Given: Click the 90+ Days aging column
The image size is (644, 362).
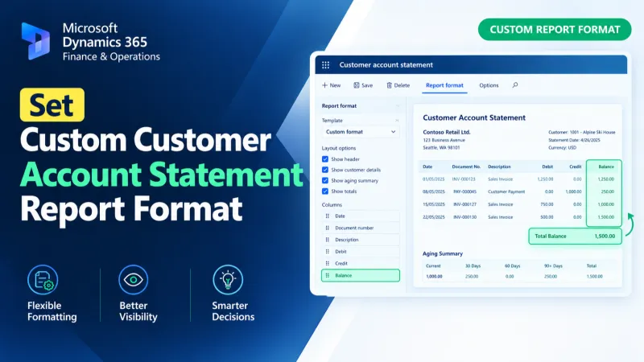Looking at the screenshot, I should (x=553, y=266).
